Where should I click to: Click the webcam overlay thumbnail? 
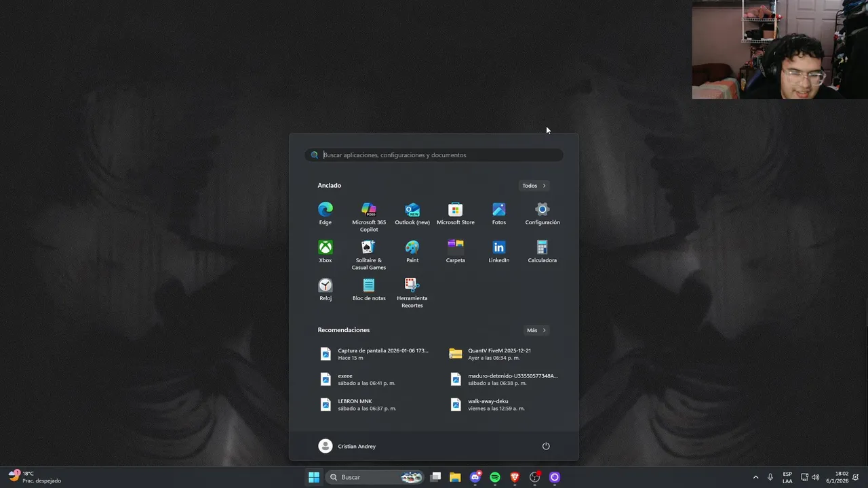[780, 49]
